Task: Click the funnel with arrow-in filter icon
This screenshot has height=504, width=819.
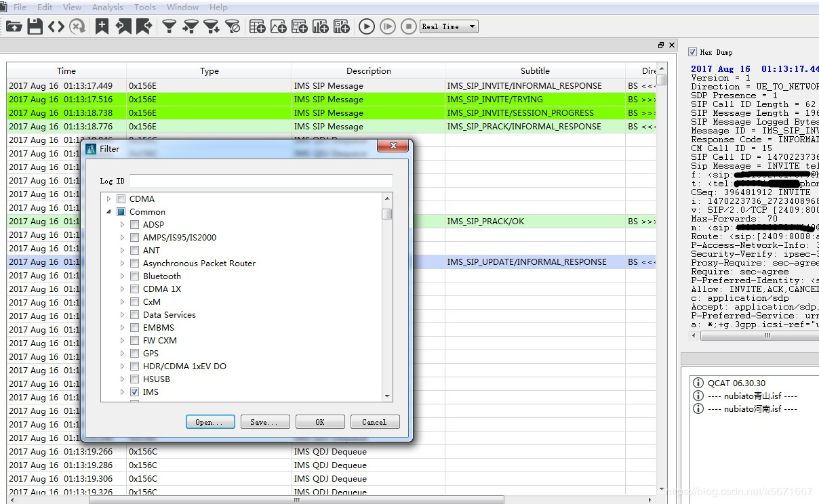Action: click(x=191, y=26)
